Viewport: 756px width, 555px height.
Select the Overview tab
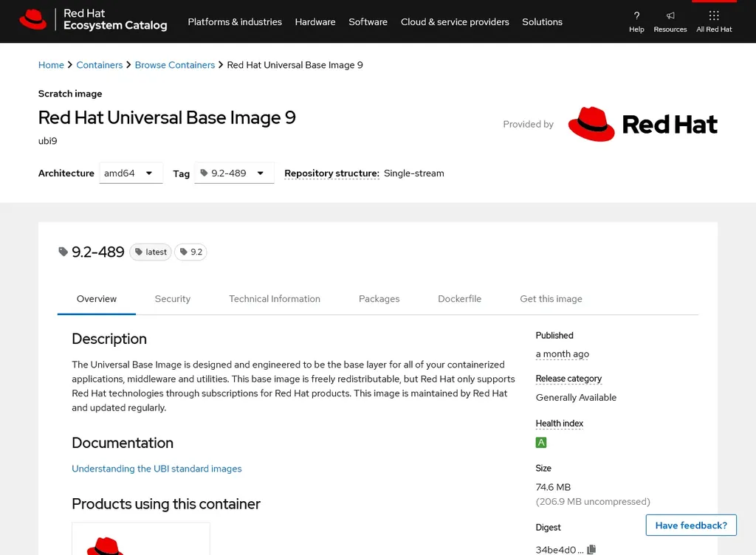click(x=97, y=299)
